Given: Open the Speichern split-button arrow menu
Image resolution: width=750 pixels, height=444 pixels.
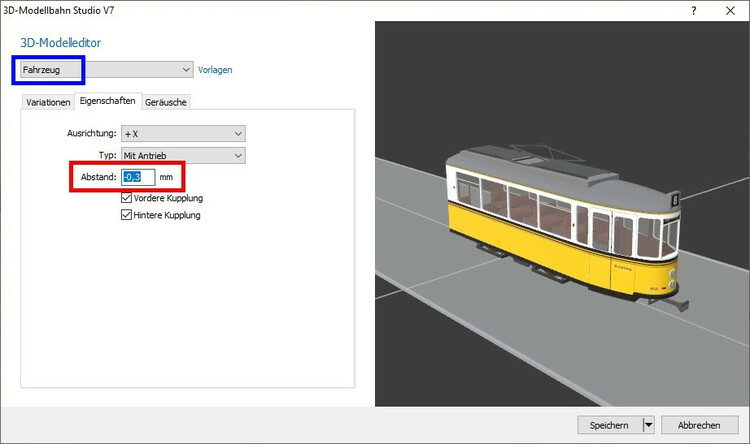Looking at the screenshot, I should tap(648, 425).
